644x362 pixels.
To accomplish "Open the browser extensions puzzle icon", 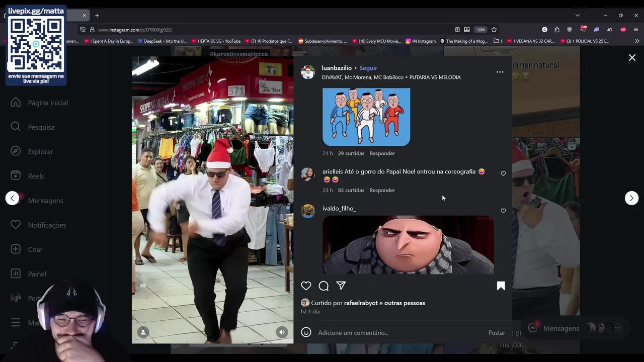I will click(x=556, y=30).
